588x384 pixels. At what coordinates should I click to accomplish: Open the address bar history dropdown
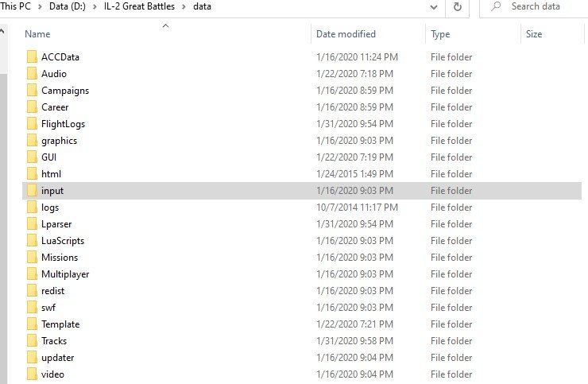click(x=434, y=6)
